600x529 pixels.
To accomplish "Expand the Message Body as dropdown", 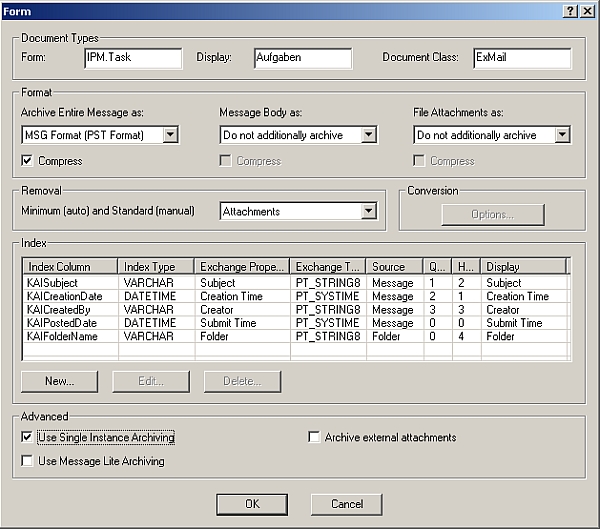I will [x=368, y=135].
